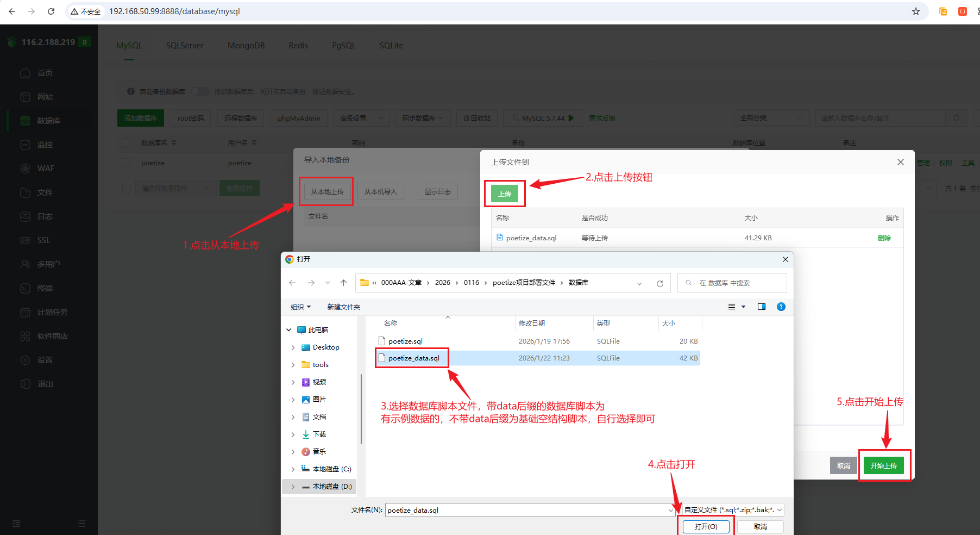Tick the select-all checkbox in table header
This screenshot has height=535, width=980.
127,142
